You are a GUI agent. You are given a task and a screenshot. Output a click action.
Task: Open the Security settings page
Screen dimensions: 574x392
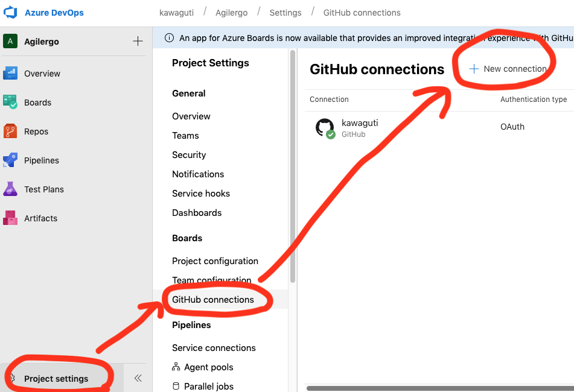tap(189, 155)
